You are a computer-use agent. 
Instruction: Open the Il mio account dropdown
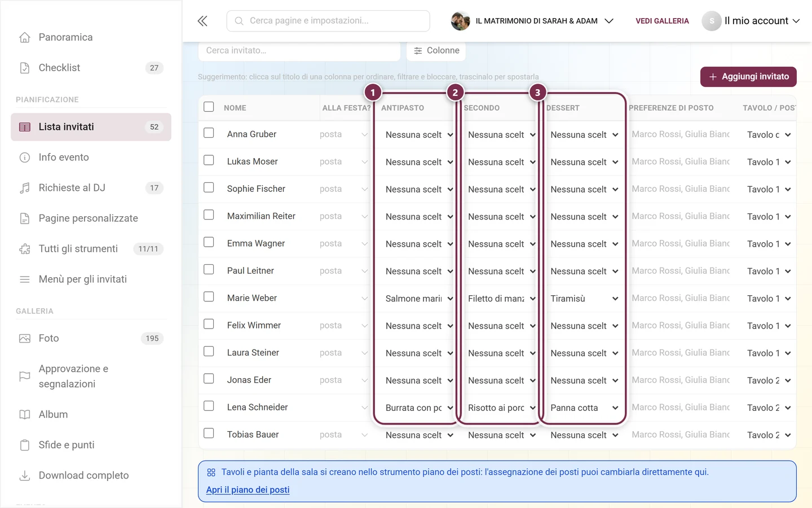[751, 21]
